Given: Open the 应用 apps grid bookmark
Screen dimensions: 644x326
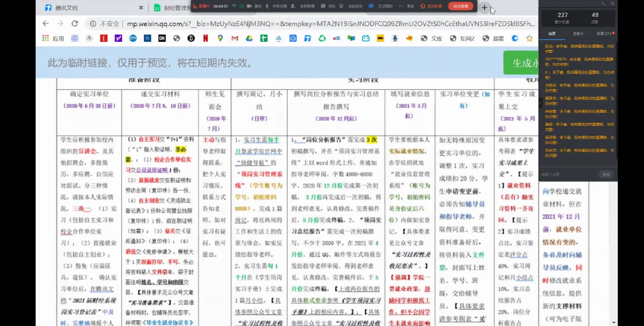Looking at the screenshot, I should (53, 38).
